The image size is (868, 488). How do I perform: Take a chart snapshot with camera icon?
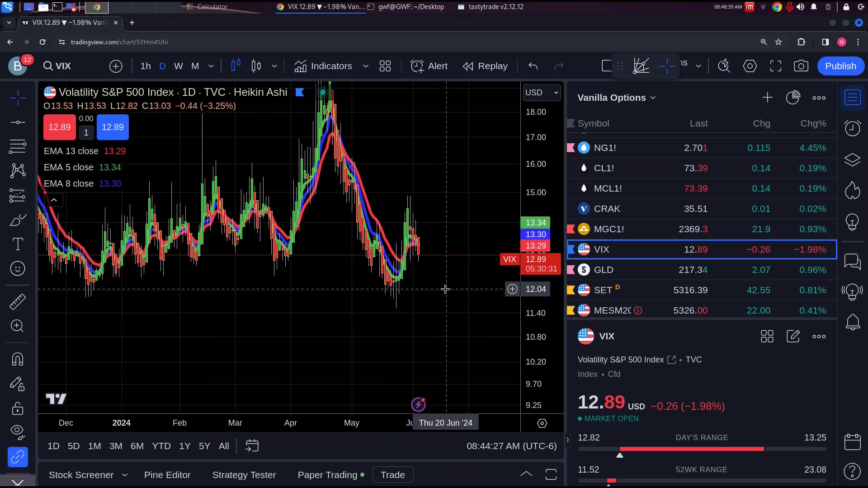click(801, 66)
